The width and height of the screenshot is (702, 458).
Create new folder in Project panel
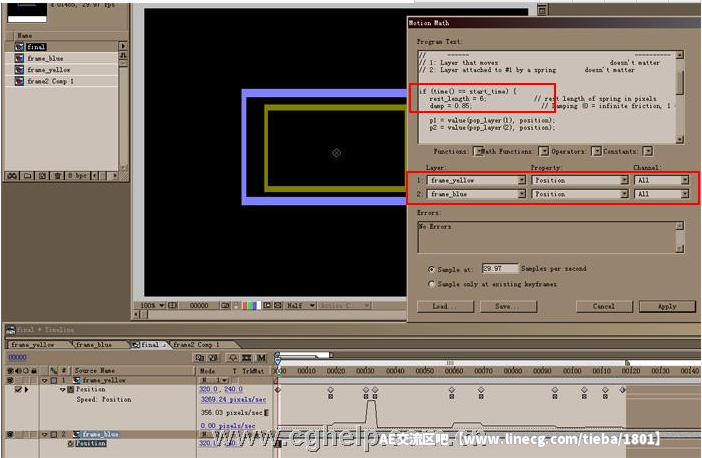[27, 175]
